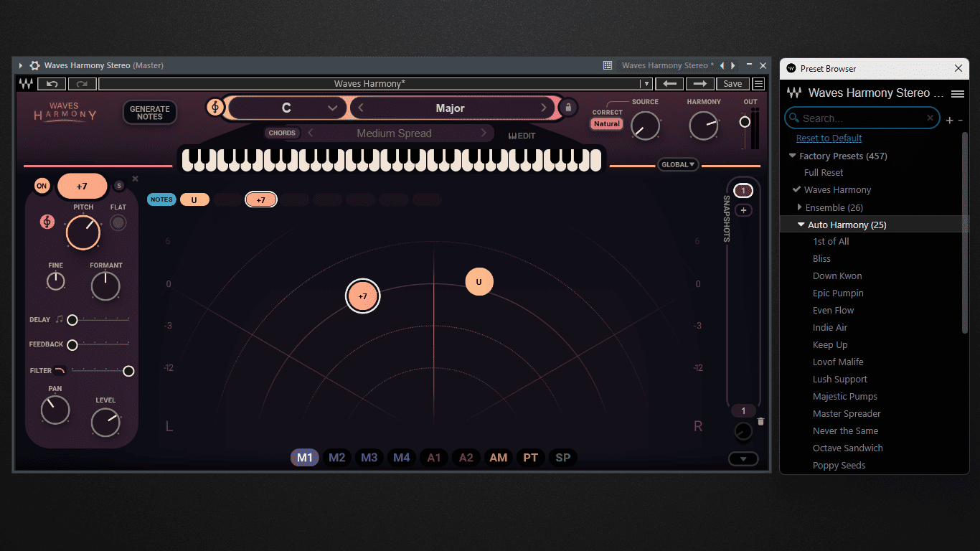The width and height of the screenshot is (980, 551).
Task: Switch to the AM tab
Action: coord(499,458)
